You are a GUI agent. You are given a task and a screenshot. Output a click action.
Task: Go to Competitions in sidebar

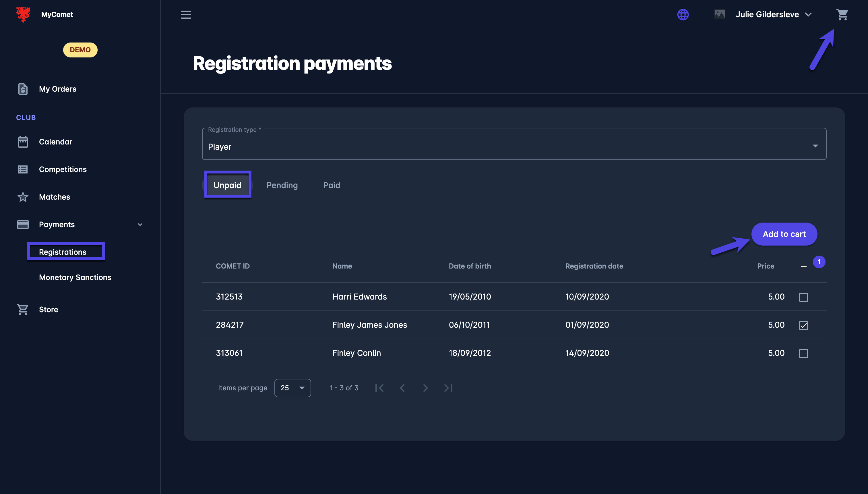[62, 169]
